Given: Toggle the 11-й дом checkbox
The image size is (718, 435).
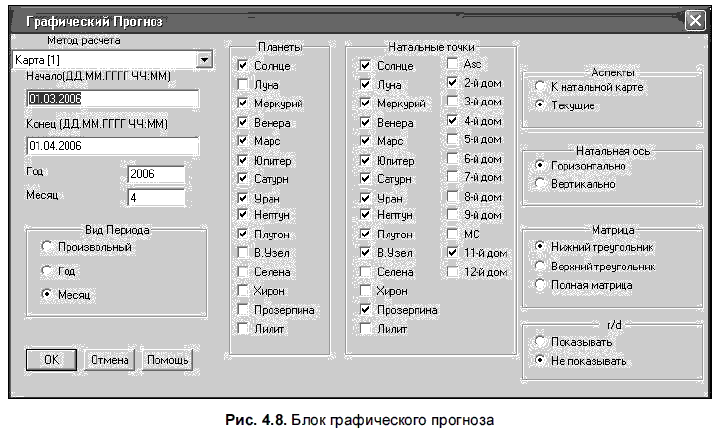Looking at the screenshot, I should coord(452,252).
